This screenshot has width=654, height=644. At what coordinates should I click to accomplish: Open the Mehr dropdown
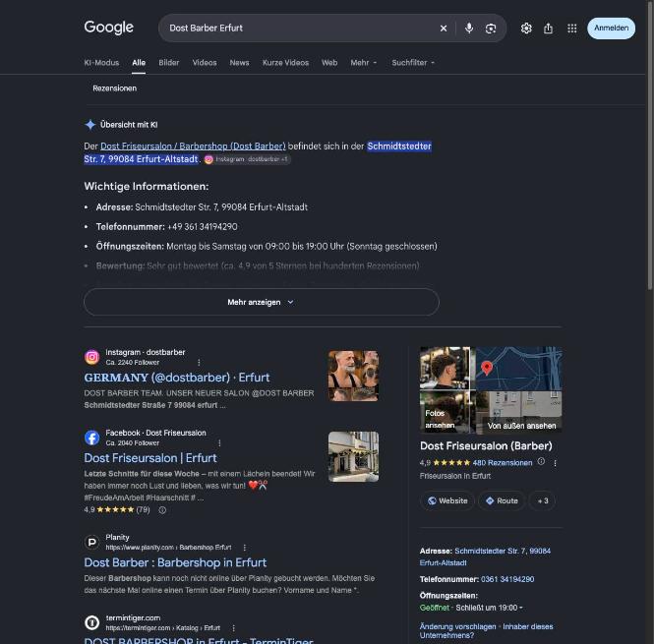(x=363, y=63)
